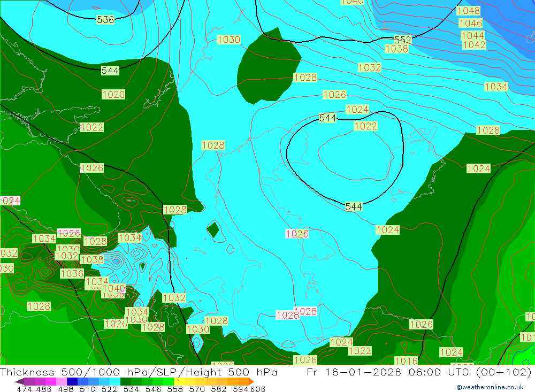Viewport: 535px width, 392px height.
Task: Pick the darkest green legend swatch
Action: [x=126, y=381]
